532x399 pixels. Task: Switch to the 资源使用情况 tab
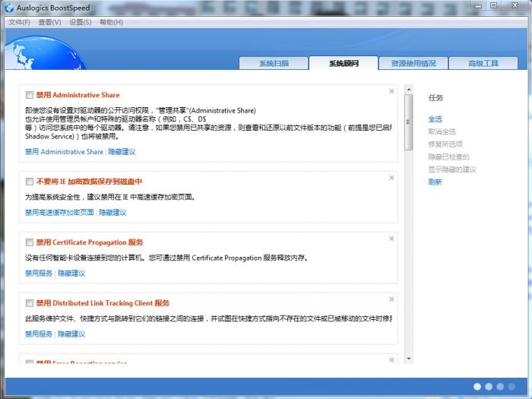pyautogui.click(x=413, y=63)
